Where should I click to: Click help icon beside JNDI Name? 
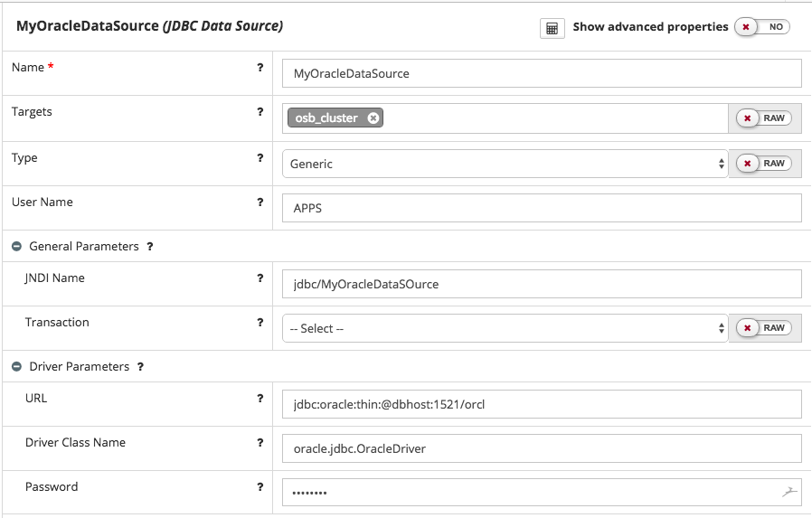click(260, 278)
